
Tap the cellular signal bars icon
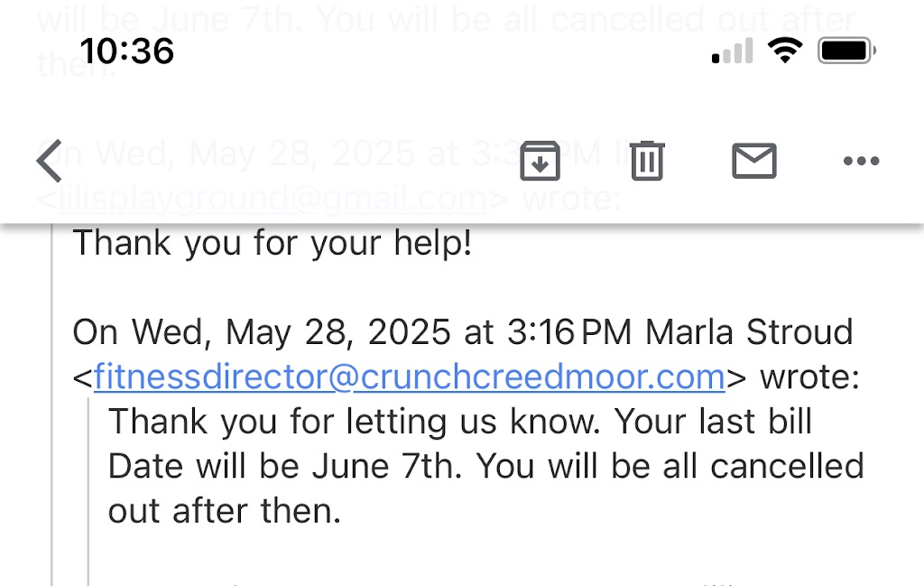[732, 52]
